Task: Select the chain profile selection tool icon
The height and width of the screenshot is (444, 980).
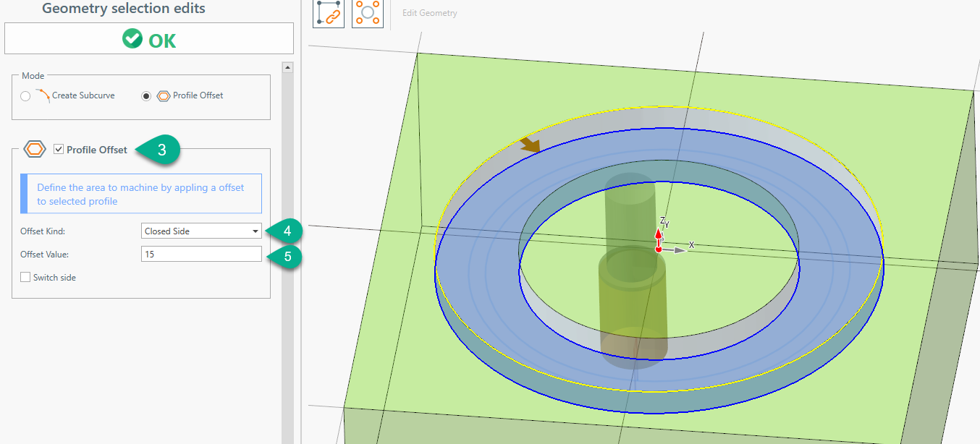Action: [x=328, y=13]
